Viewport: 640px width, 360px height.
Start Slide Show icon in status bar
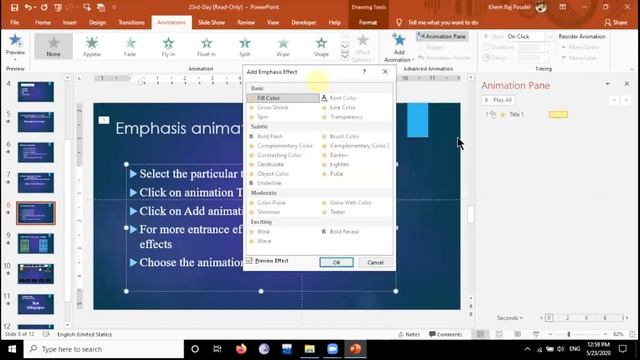[536, 334]
